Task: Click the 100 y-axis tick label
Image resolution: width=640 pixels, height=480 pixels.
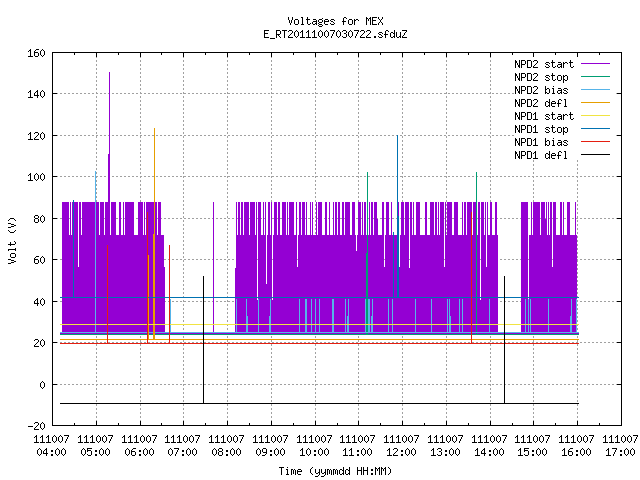Action: [36, 177]
